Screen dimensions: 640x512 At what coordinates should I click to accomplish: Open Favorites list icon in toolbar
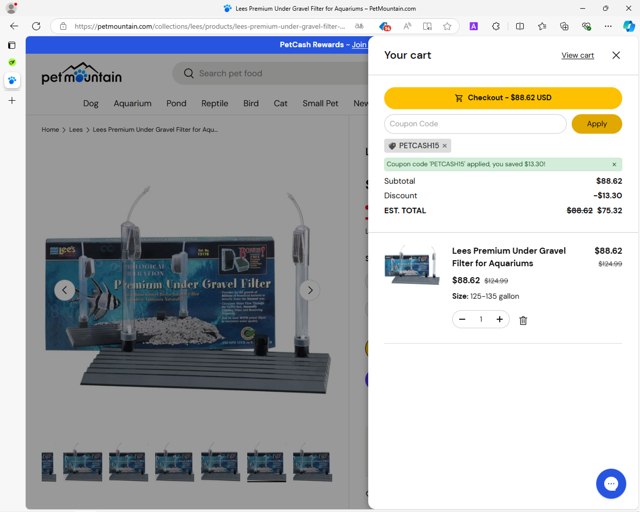[x=542, y=26]
